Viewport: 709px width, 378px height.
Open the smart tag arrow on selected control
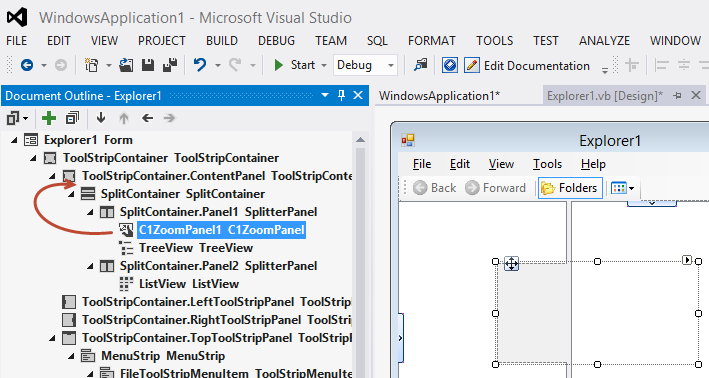pos(687,260)
